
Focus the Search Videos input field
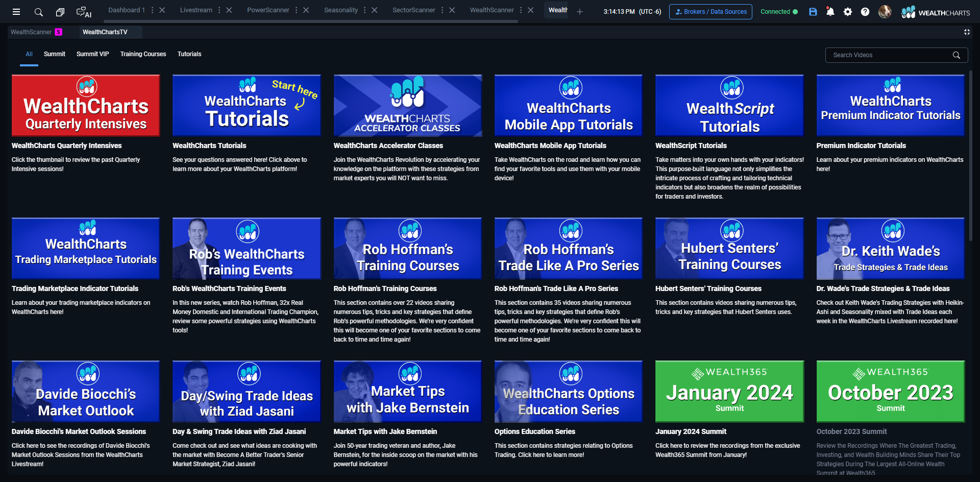[x=891, y=55]
